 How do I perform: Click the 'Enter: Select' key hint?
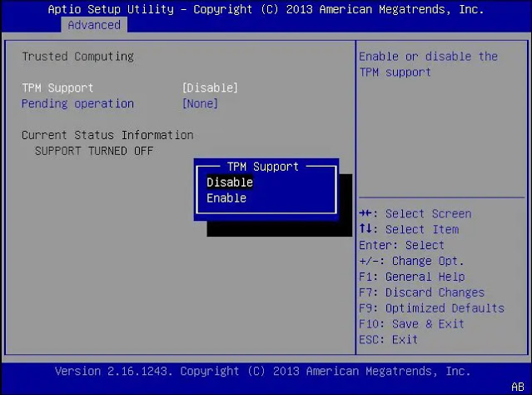coord(401,245)
